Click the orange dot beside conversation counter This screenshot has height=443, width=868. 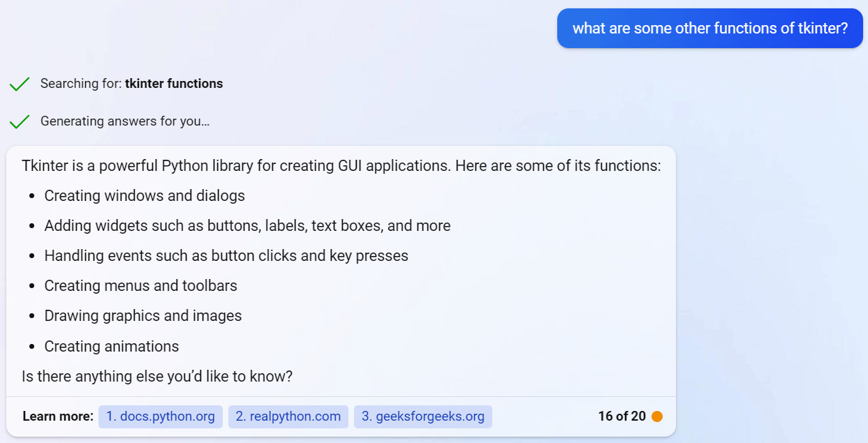(x=657, y=416)
